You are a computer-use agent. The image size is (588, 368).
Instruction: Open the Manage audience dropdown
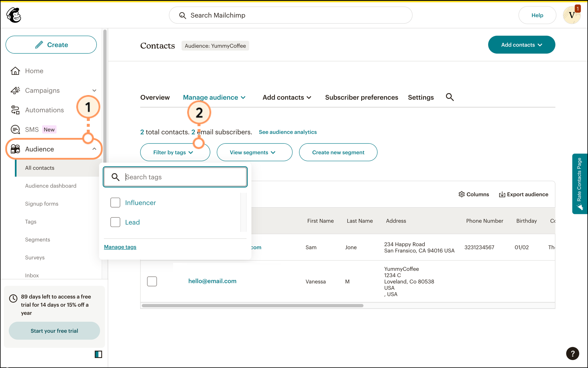coord(214,97)
